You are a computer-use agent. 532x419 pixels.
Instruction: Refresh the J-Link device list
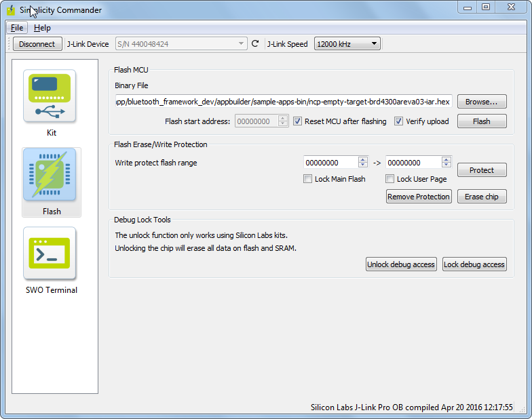[255, 44]
